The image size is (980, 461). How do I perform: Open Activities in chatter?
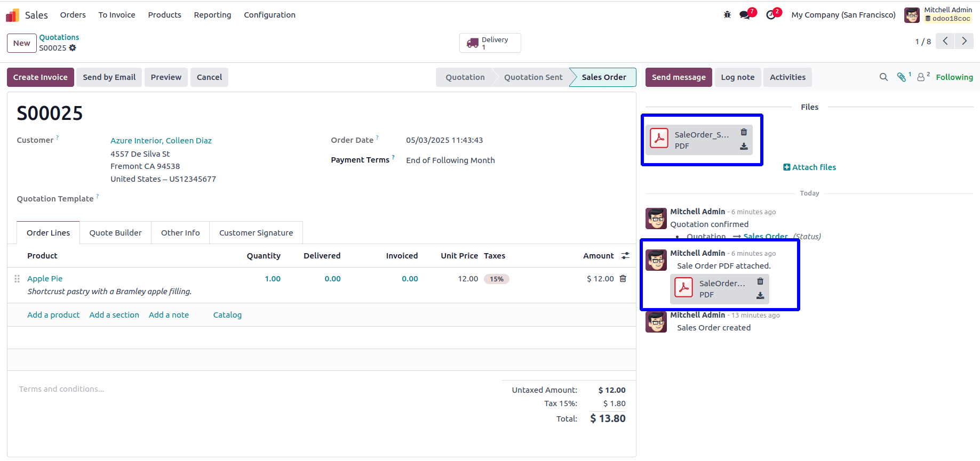pos(787,77)
